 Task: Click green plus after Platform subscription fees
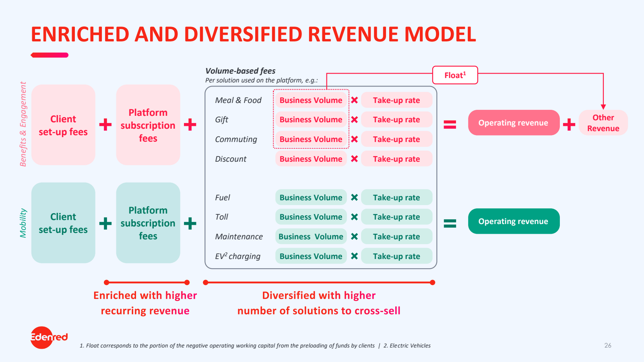click(190, 223)
